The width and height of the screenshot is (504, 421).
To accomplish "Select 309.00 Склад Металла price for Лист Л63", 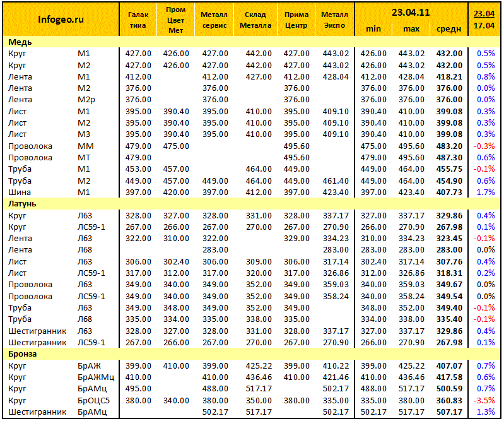I will click(259, 262).
